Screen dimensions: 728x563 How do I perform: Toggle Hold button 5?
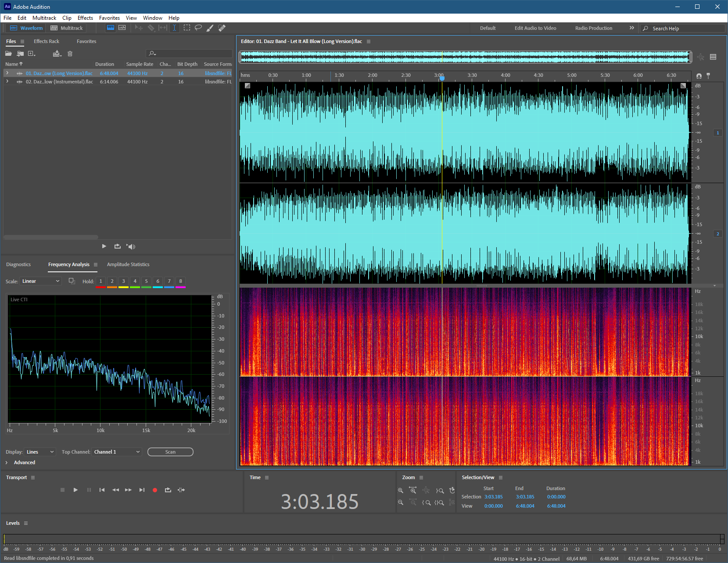click(146, 281)
